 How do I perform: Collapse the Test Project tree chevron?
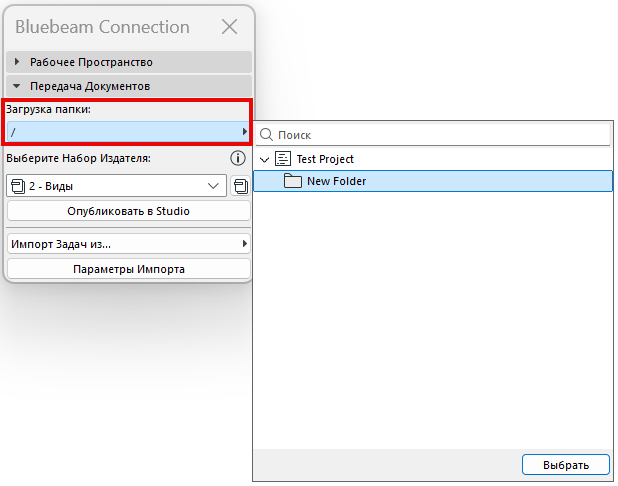click(x=264, y=159)
